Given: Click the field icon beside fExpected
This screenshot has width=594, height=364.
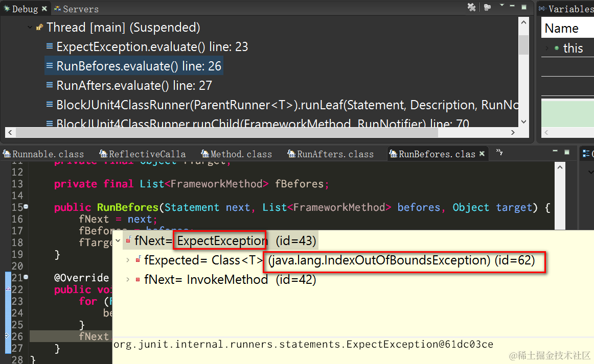Looking at the screenshot, I should click(x=138, y=259).
